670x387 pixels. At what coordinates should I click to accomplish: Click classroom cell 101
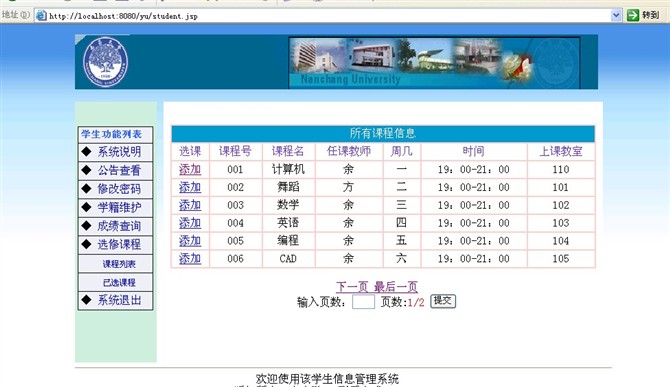pos(561,187)
